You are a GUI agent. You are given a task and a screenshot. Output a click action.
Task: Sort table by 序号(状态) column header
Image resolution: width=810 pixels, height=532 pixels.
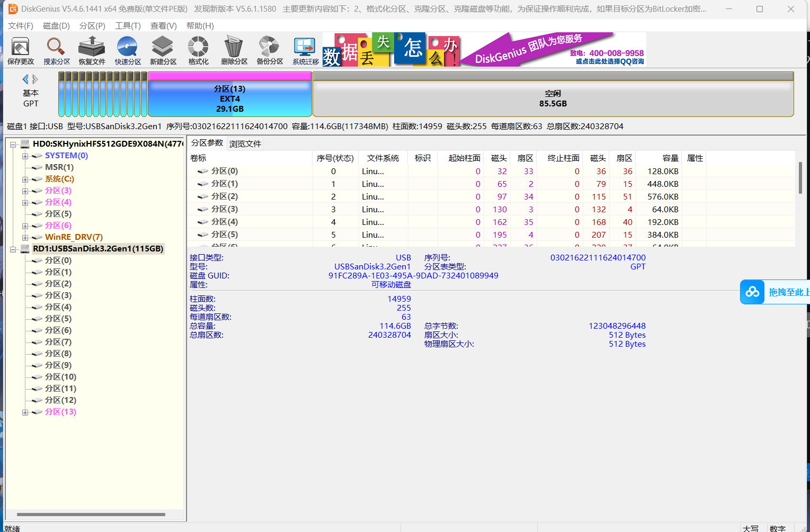pos(335,158)
